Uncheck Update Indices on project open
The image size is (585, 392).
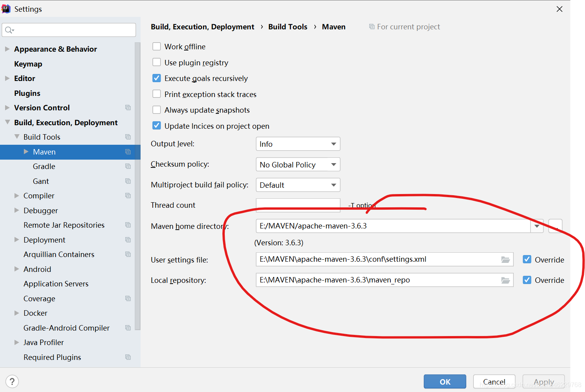click(x=157, y=126)
